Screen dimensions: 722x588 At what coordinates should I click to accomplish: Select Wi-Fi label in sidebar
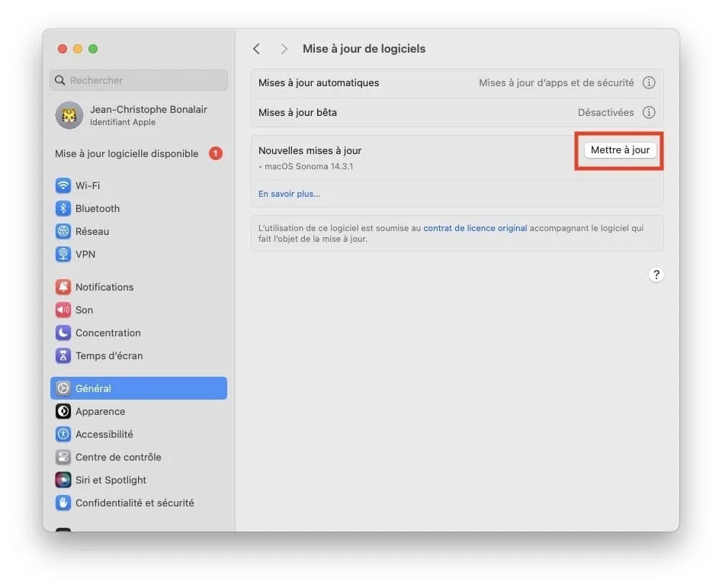coord(88,185)
